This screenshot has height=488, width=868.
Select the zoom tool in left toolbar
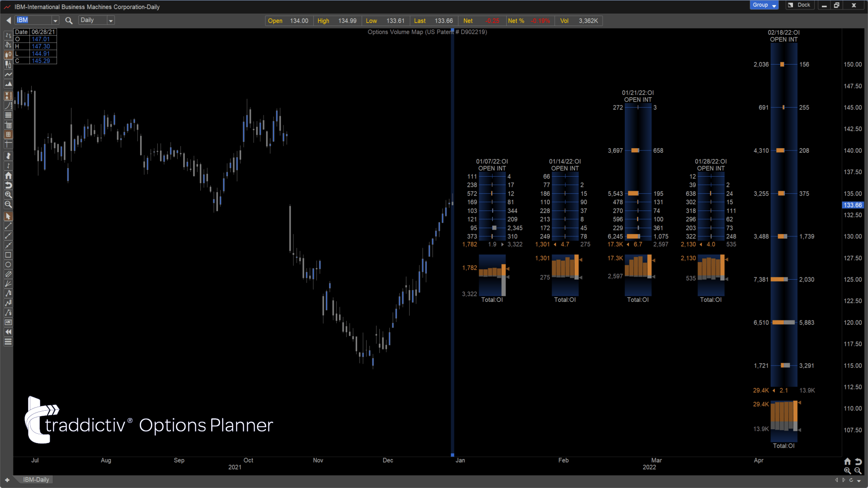(8, 195)
